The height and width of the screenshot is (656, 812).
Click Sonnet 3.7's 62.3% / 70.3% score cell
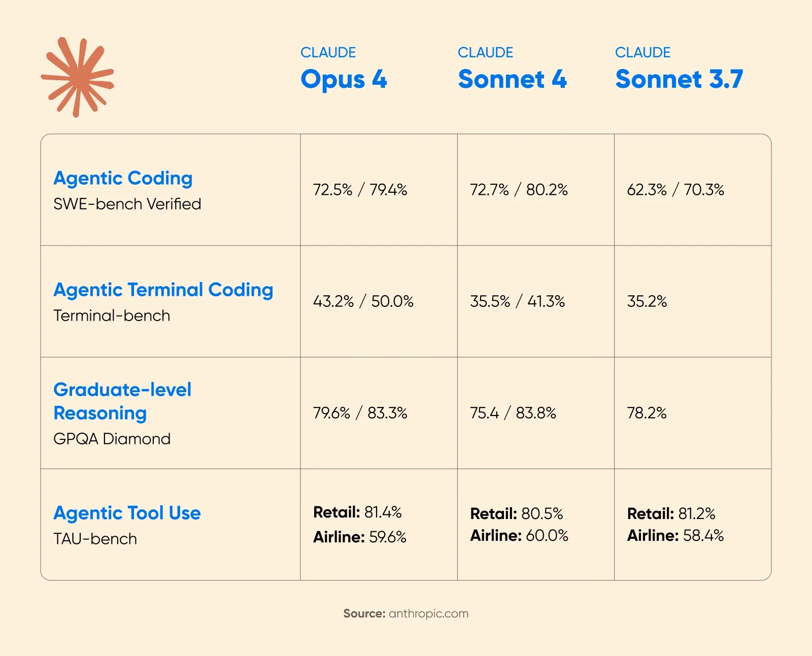(x=675, y=190)
